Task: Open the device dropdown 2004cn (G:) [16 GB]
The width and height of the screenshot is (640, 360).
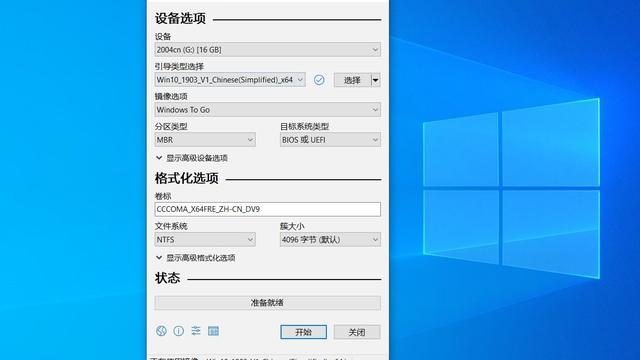Action: (x=268, y=50)
